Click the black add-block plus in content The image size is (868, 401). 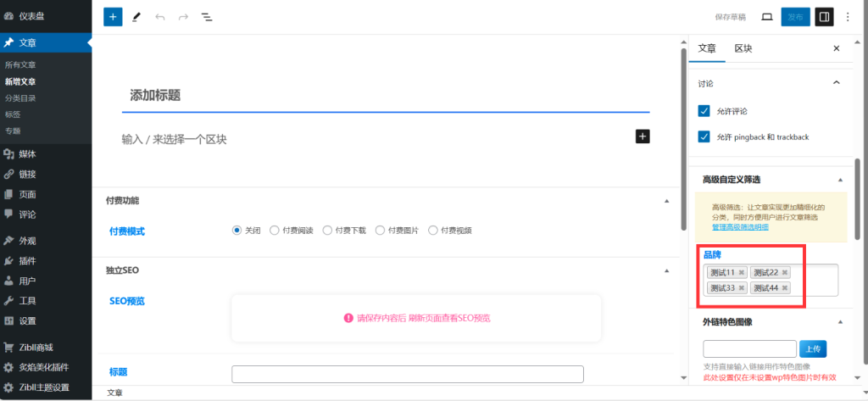[x=643, y=136]
